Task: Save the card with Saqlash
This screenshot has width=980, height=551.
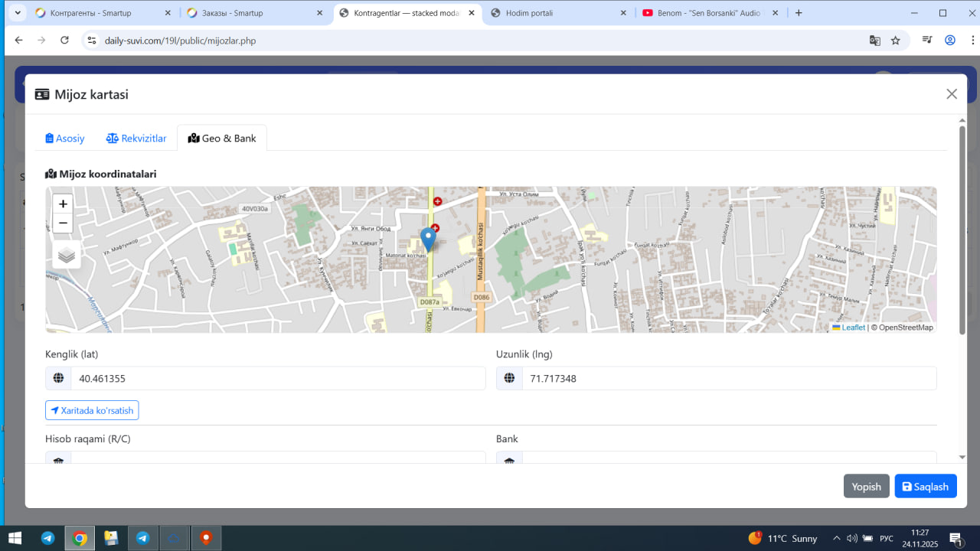Action: 926,487
